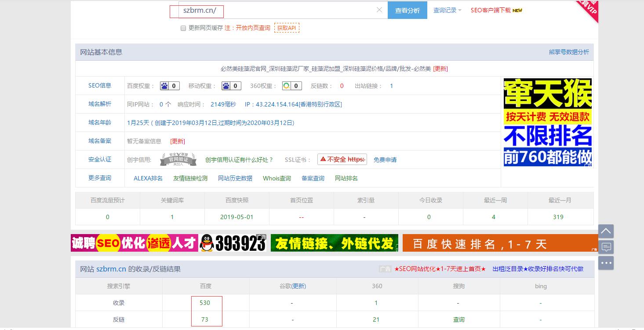Click 免费申请 SSL link

coord(385,160)
